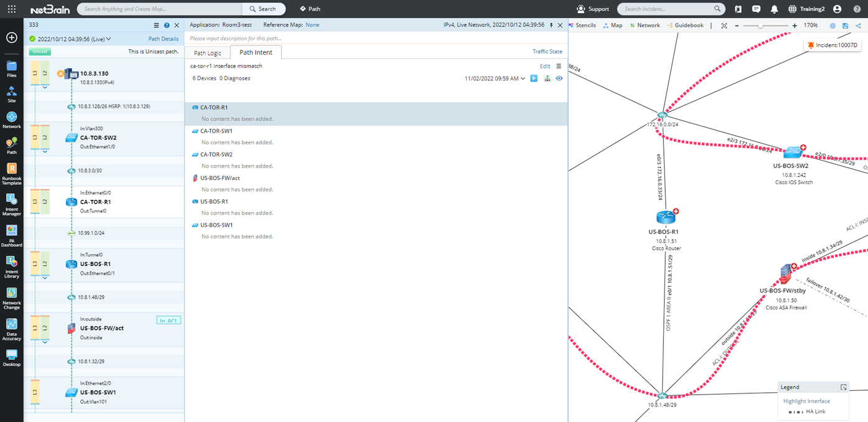Viewport: 868px width, 422px height.
Task: Open Site in the sidebar
Action: (12, 95)
